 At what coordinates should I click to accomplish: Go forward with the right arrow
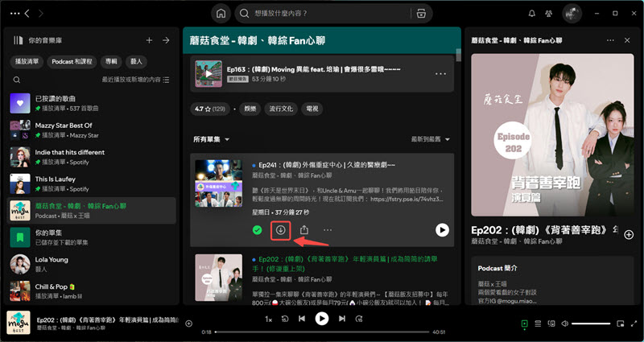coord(41,14)
